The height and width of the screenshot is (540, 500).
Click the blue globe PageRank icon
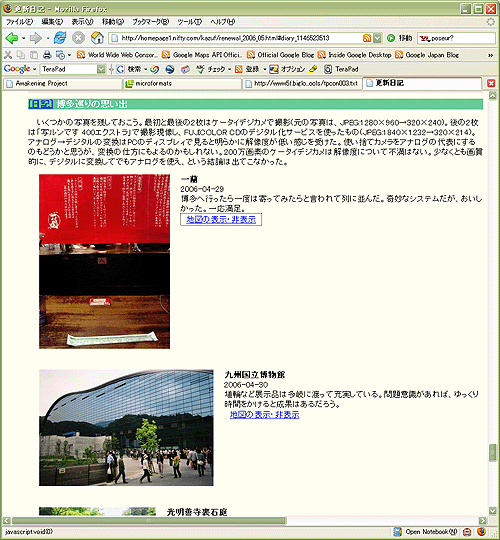(170, 69)
